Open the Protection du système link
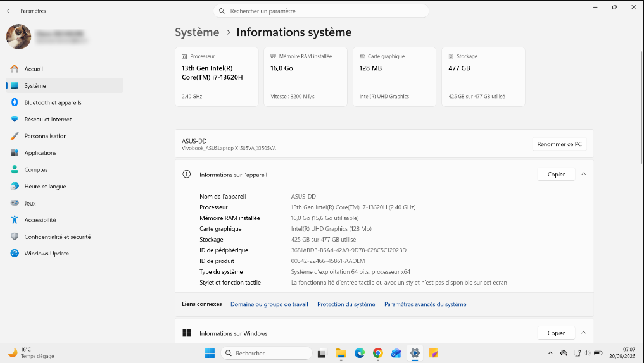644x363 pixels. pyautogui.click(x=346, y=304)
